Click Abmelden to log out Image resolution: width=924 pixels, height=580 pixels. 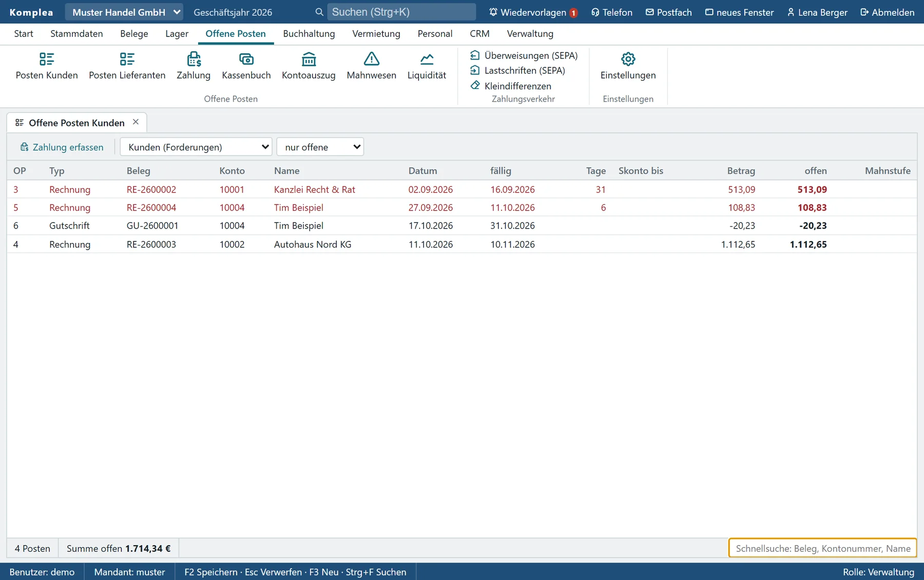point(888,12)
